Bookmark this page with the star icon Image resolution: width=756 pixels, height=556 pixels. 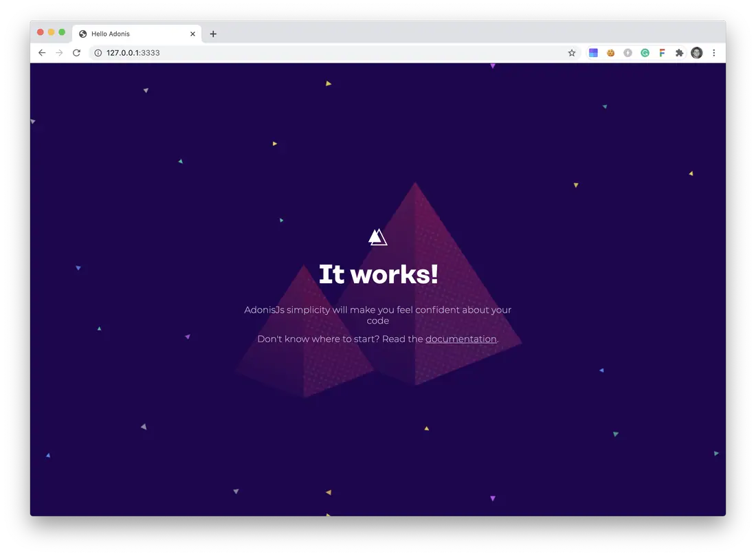click(x=572, y=52)
